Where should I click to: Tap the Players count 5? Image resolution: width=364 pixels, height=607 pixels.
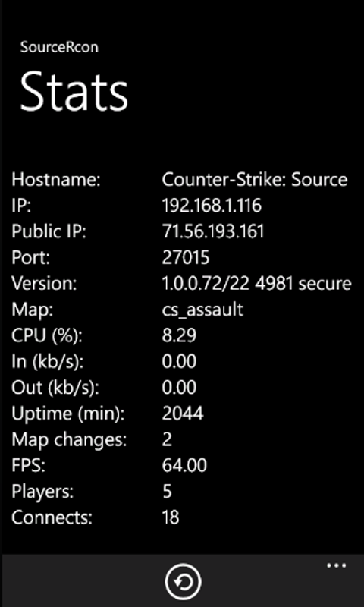point(167,491)
